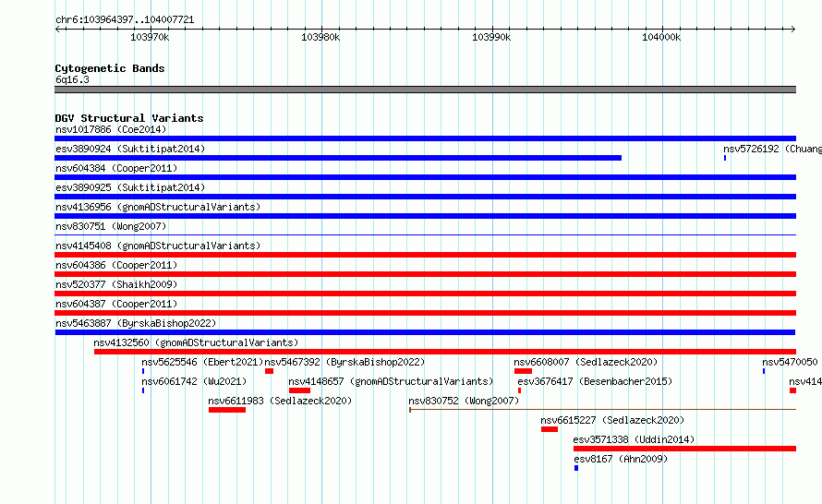
Task: Select the nsv520377 (Shaikh2009) variant
Action: tap(425, 294)
